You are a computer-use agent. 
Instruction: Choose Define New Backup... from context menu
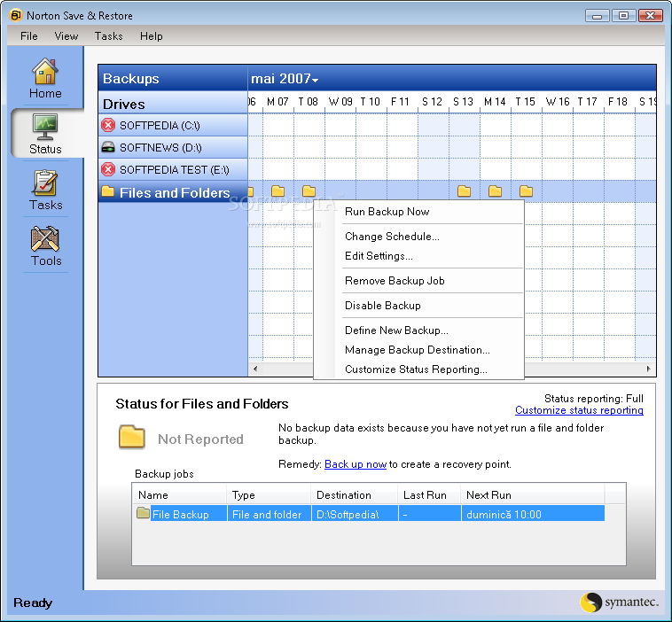pos(418,330)
